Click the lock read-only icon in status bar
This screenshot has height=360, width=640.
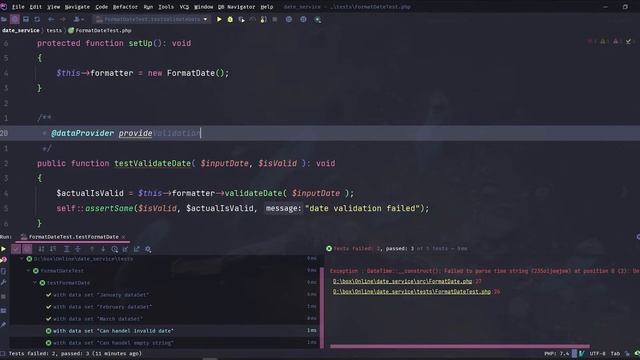[627, 353]
